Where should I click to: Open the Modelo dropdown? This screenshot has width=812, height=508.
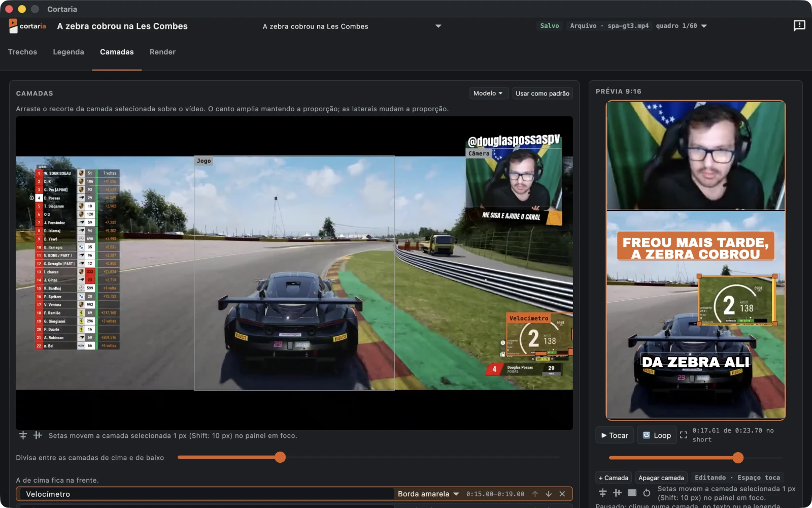point(488,93)
